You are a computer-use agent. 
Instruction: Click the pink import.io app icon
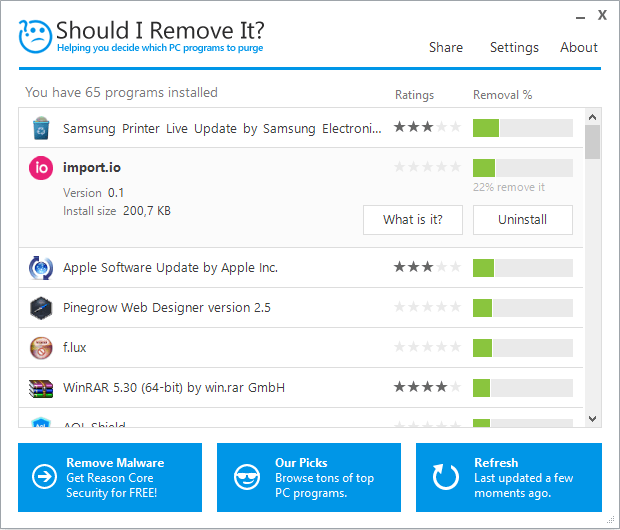coord(41,168)
